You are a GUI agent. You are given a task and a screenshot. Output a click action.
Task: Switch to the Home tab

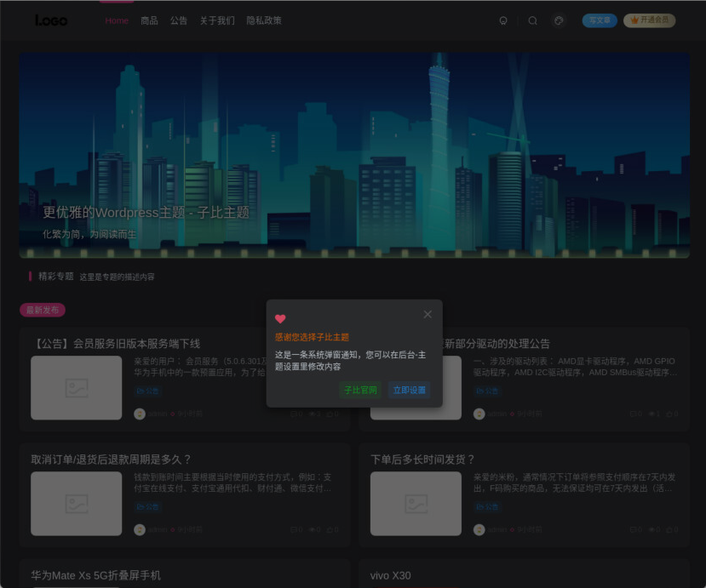[116, 20]
